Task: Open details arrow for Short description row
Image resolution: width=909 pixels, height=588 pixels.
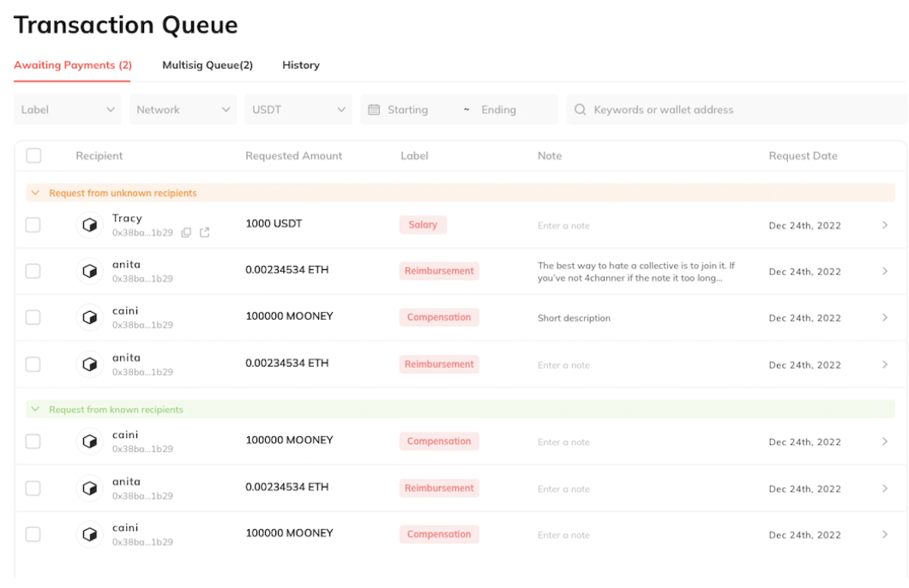Action: (x=885, y=318)
